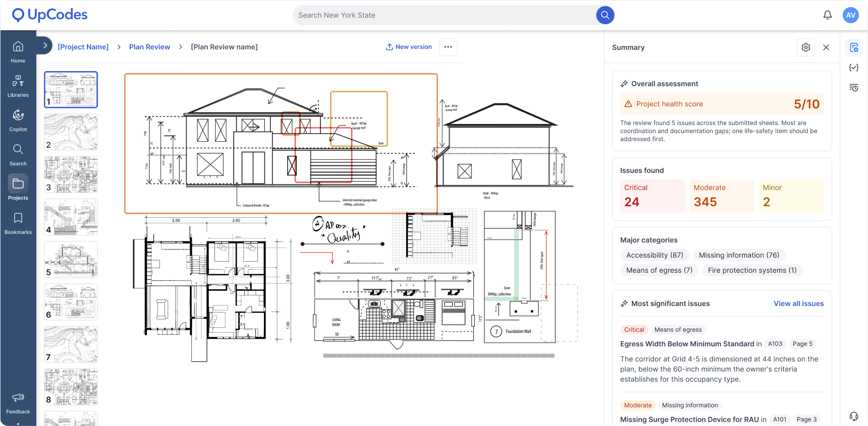This screenshot has width=868, height=426.
Task: Close the Summary panel
Action: 826,47
